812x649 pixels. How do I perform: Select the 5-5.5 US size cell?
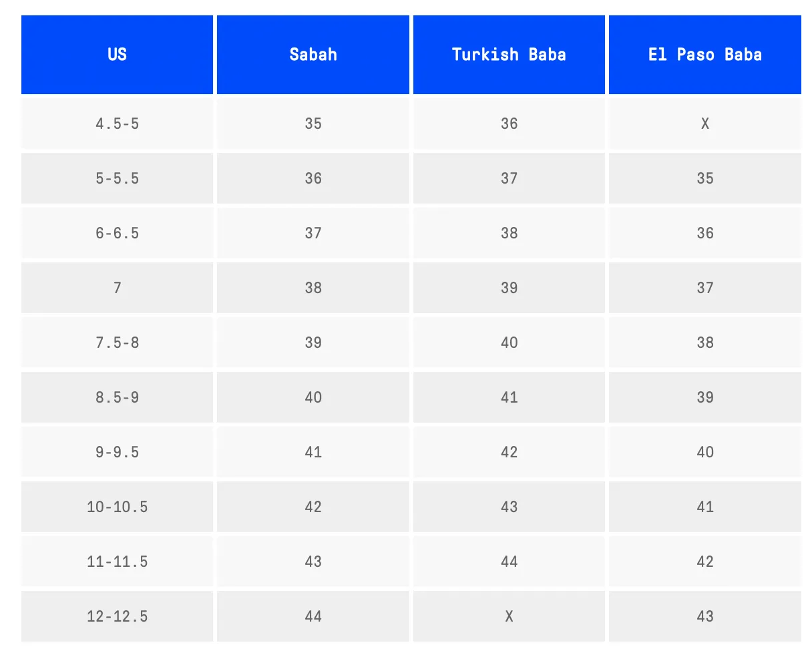(x=117, y=178)
